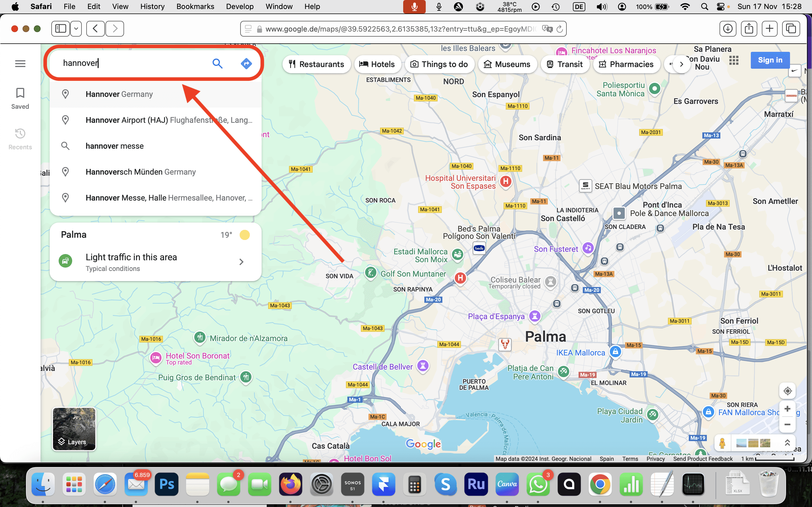This screenshot has height=507, width=812.
Task: Open the History menu
Action: tap(152, 6)
